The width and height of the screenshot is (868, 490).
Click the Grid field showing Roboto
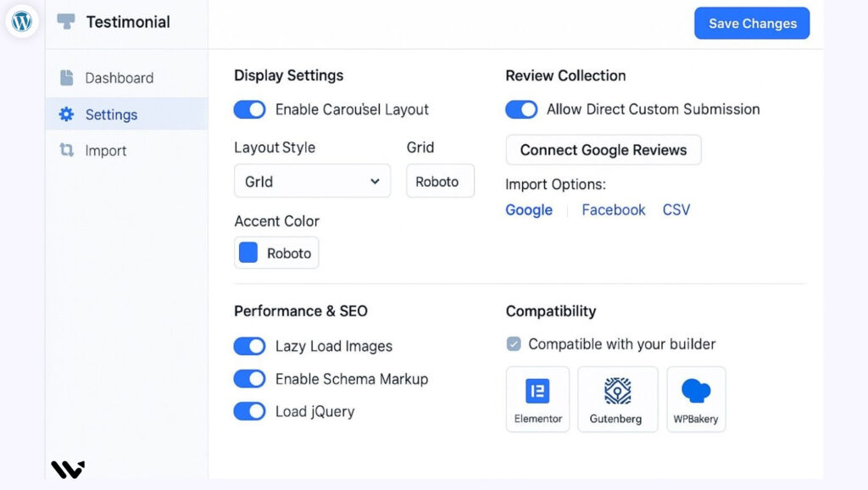click(x=440, y=181)
